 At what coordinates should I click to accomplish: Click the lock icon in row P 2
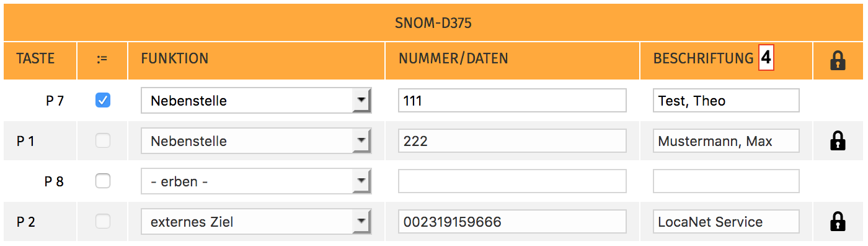[x=838, y=221]
